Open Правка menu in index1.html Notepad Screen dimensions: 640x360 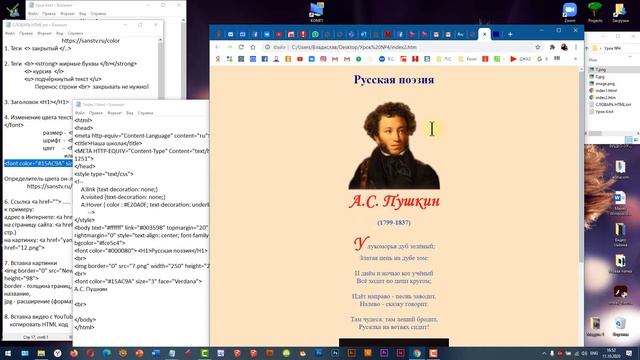point(96,113)
